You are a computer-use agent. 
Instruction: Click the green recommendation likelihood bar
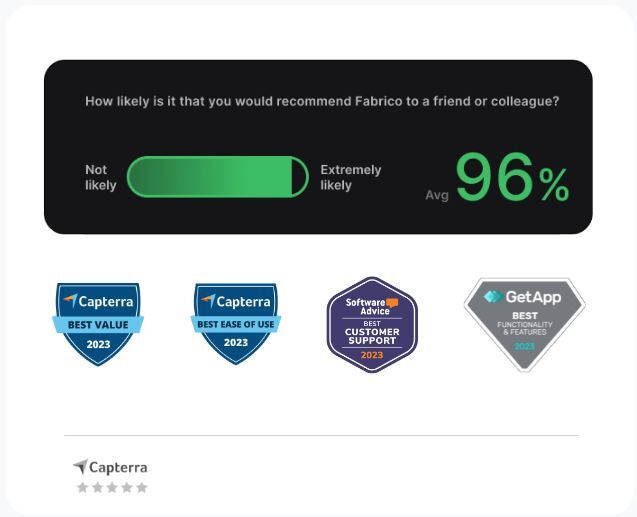210,177
